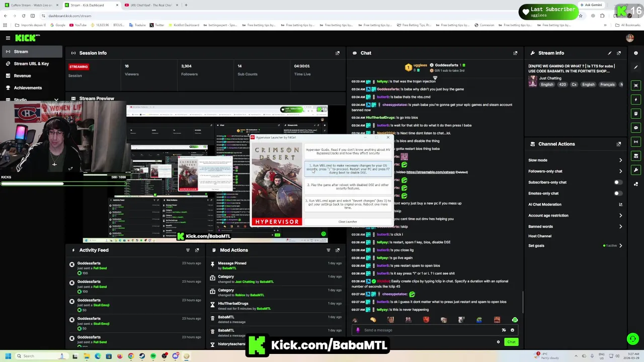644x362 pixels.
Task: Pop out the Chat panel
Action: point(515,53)
